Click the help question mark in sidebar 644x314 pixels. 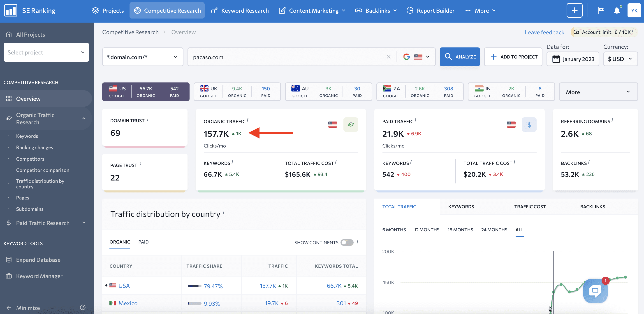(83, 307)
